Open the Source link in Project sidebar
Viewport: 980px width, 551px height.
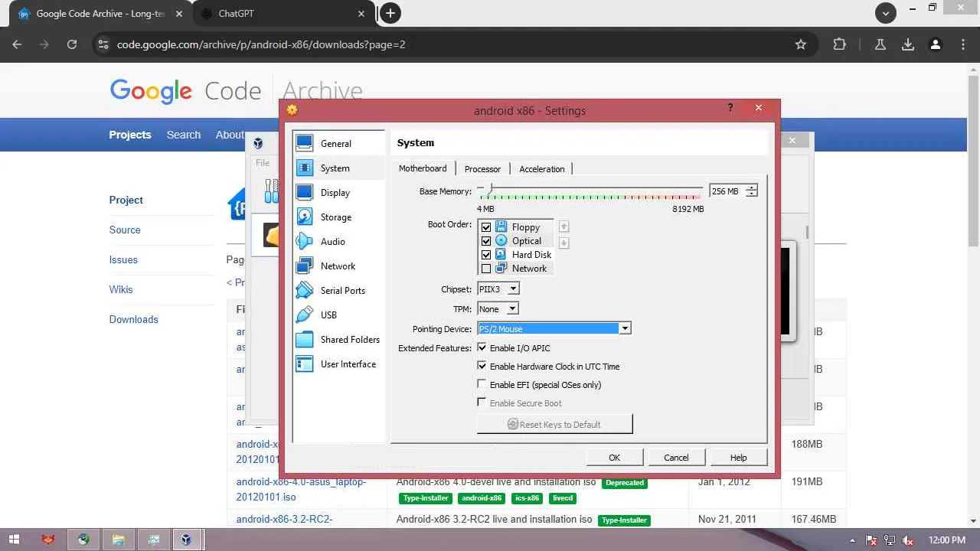(x=125, y=230)
